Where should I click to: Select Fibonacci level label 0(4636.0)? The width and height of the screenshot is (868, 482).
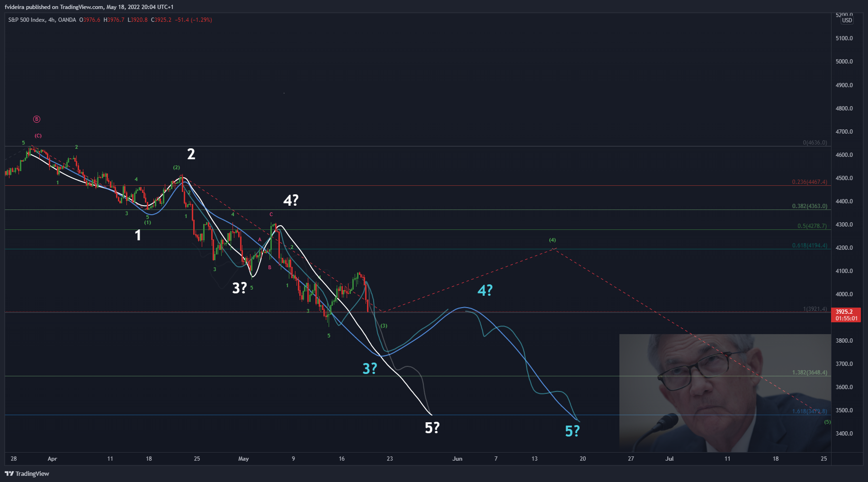click(815, 143)
